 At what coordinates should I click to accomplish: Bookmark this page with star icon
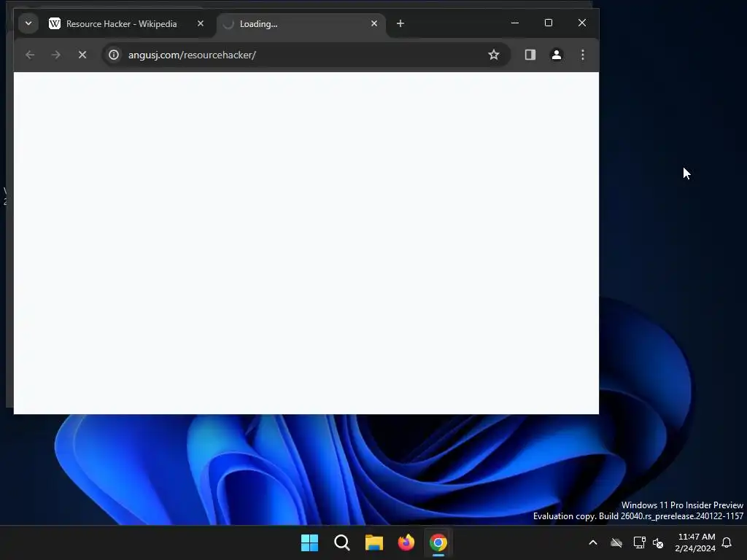494,55
